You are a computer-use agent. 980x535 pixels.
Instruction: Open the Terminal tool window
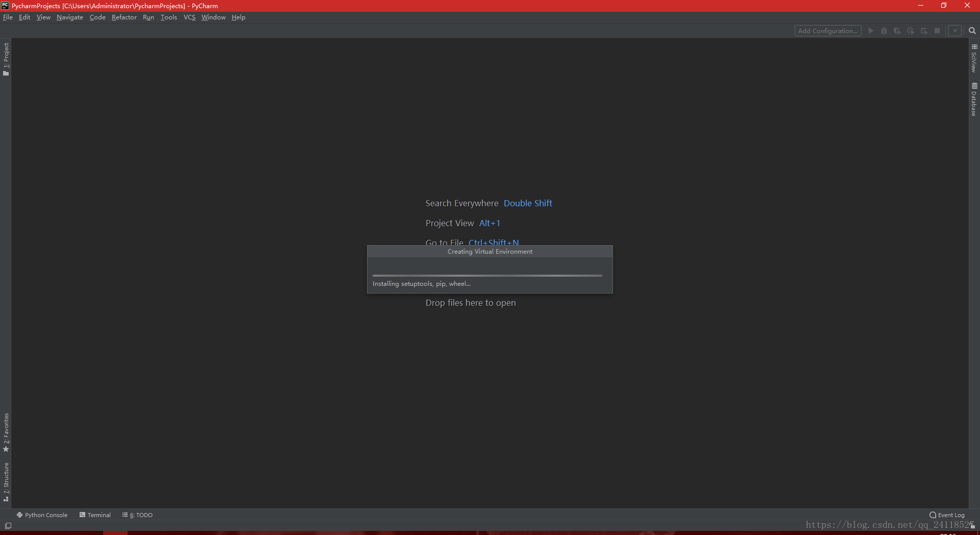(95, 515)
